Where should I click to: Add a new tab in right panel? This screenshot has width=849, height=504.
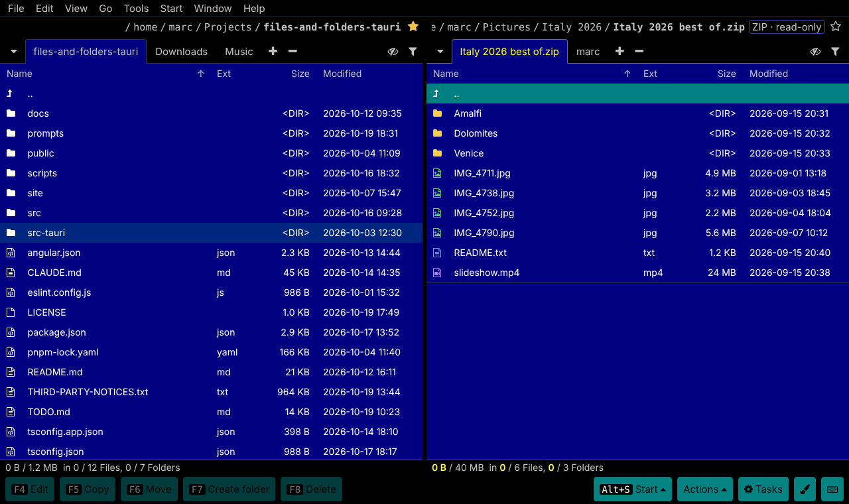[620, 51]
